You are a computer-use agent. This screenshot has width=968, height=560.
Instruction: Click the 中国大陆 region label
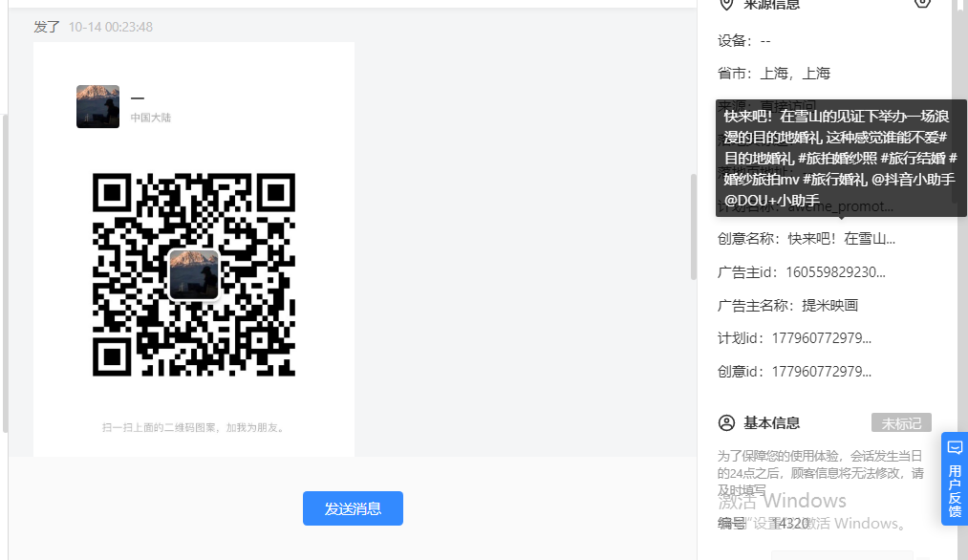click(151, 118)
